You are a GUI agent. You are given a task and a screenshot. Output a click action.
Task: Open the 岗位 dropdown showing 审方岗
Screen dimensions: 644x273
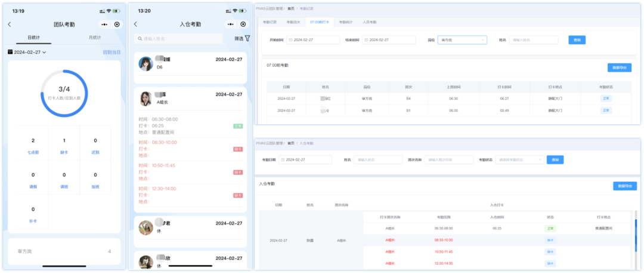(x=462, y=40)
